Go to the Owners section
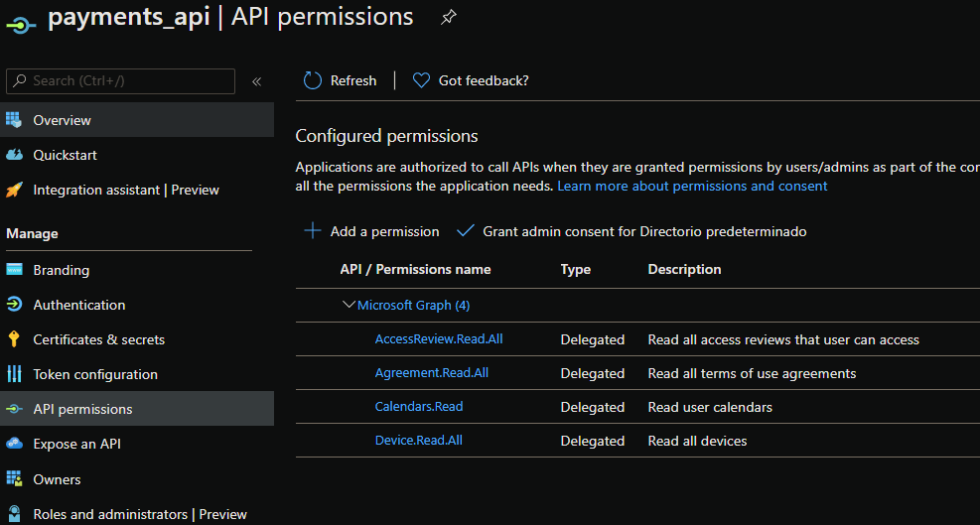 (57, 479)
